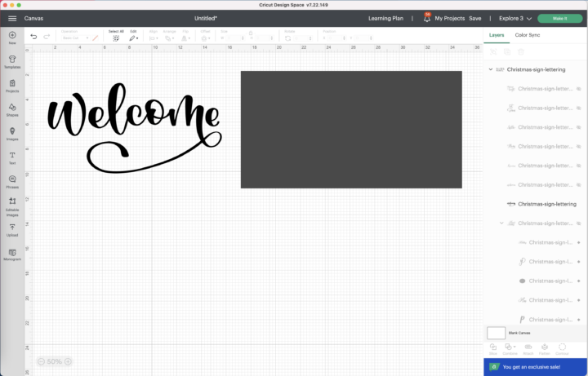This screenshot has width=588, height=376.
Task: Click the Blank Canvas color swatch
Action: click(496, 333)
